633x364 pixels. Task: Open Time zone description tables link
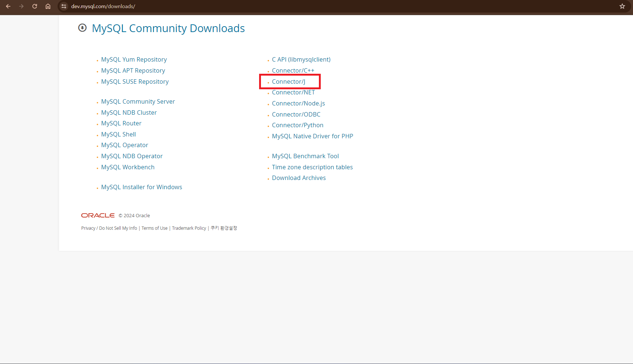pyautogui.click(x=312, y=167)
